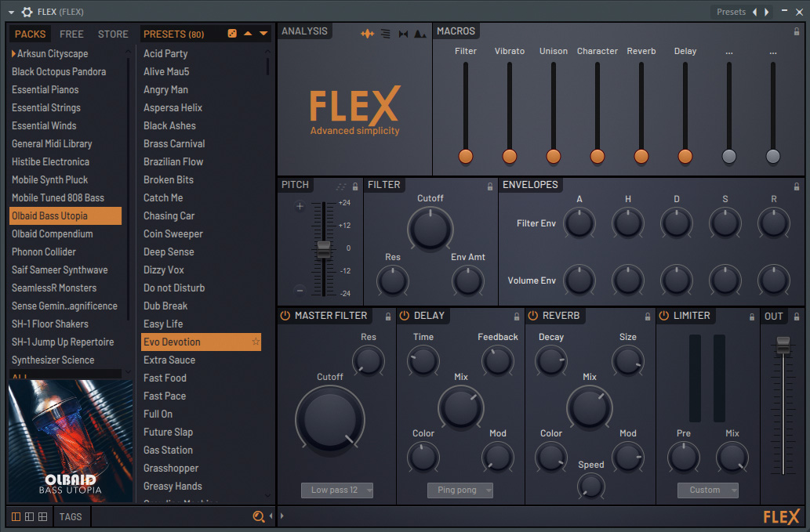
Task: Lock the Envelopes section
Action: click(797, 186)
